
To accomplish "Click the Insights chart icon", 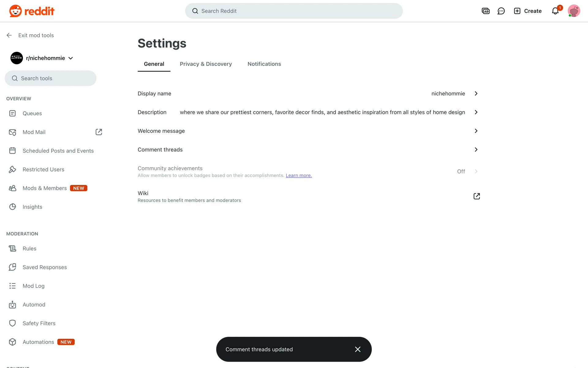I will tap(12, 207).
